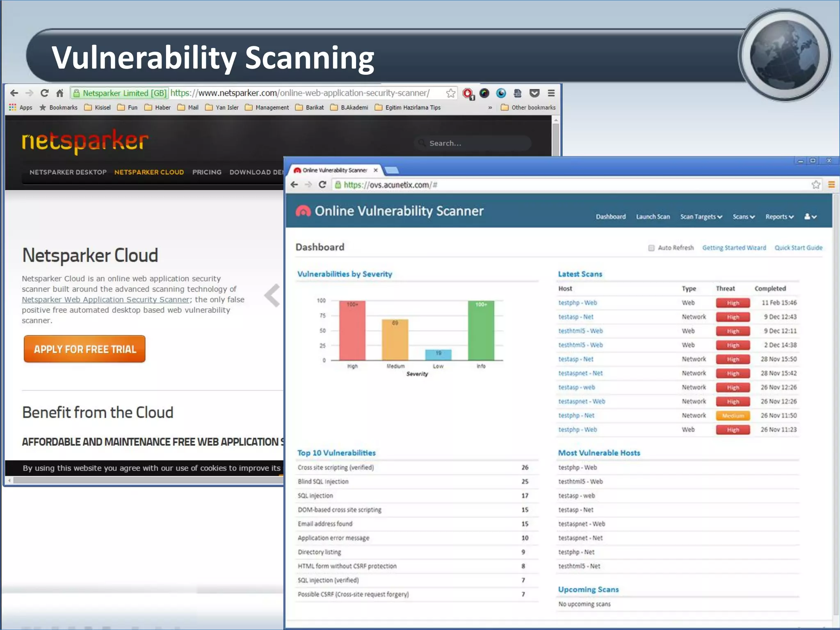Open the Management bookmarks folder
The height and width of the screenshot is (630, 840).
click(x=267, y=107)
